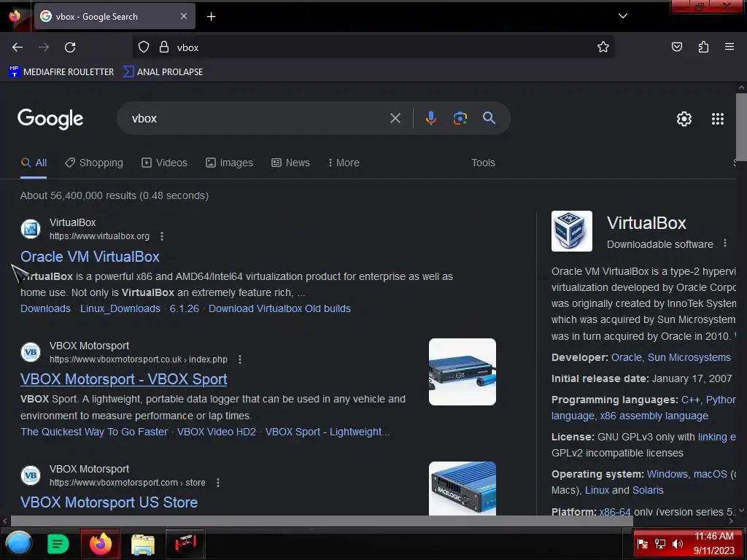The height and width of the screenshot is (560, 747).
Task: Open The Quickest Way To Go Faster link
Action: (94, 432)
